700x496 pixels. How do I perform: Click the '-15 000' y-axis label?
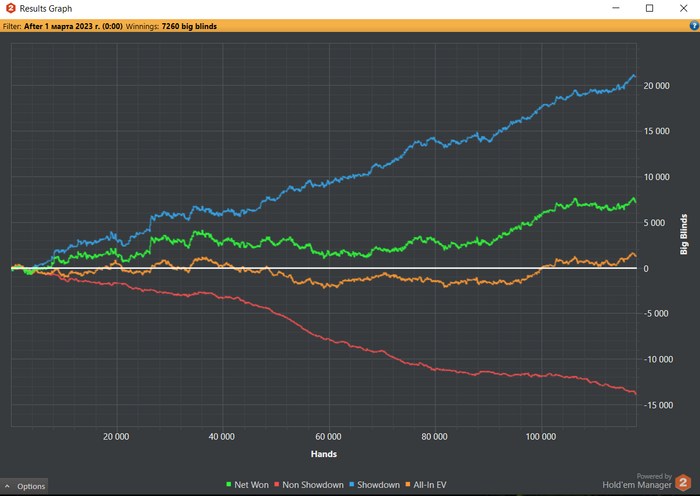pos(658,405)
